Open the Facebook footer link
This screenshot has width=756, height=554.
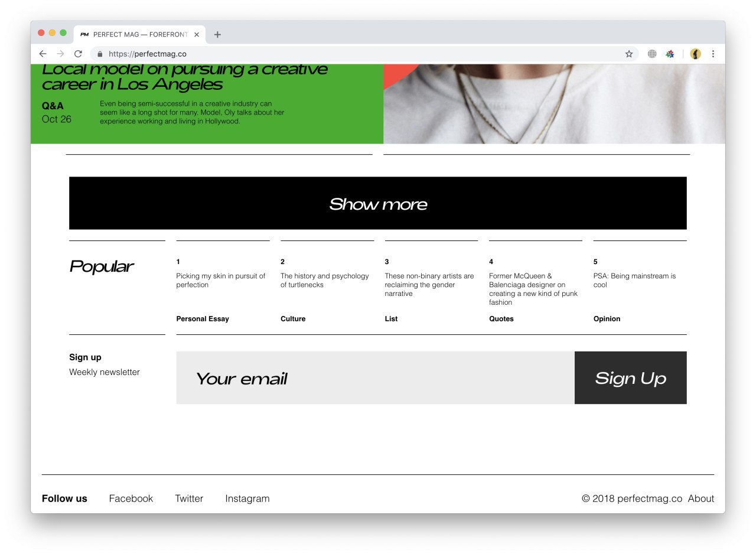(131, 498)
